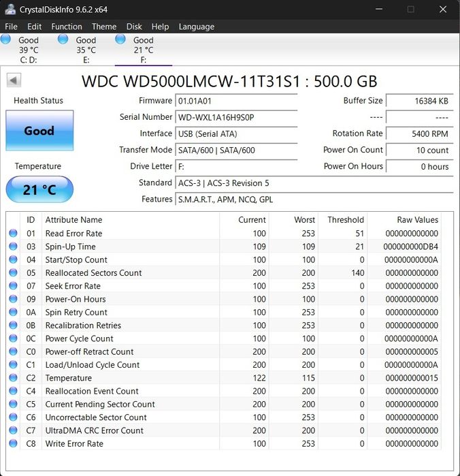
Task: Open the File menu
Action: [11, 27]
